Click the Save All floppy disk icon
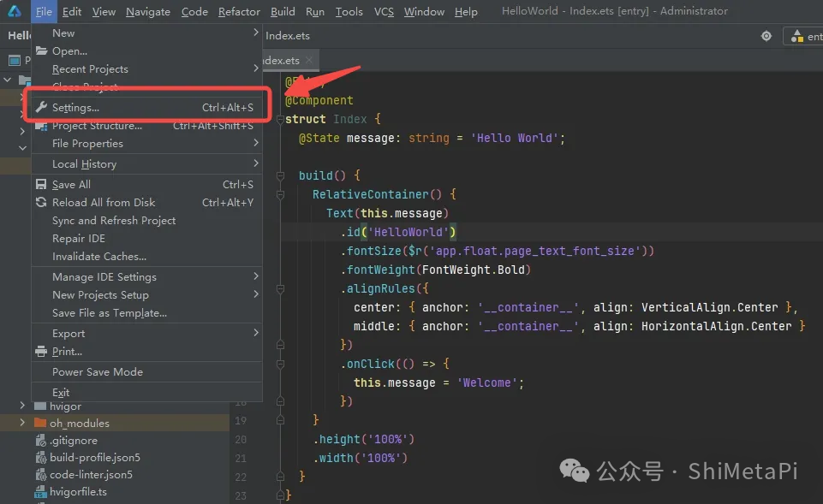Screen dimensions: 823x504 (41, 185)
